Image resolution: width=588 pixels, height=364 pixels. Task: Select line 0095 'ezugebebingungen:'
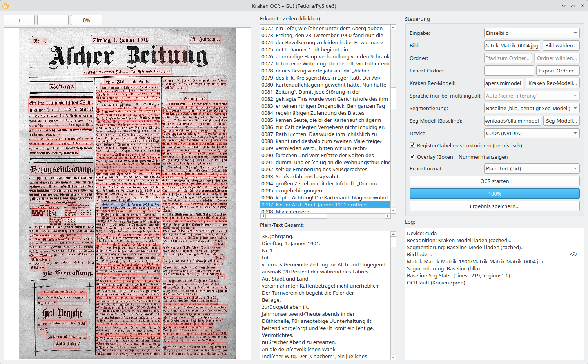325,190
